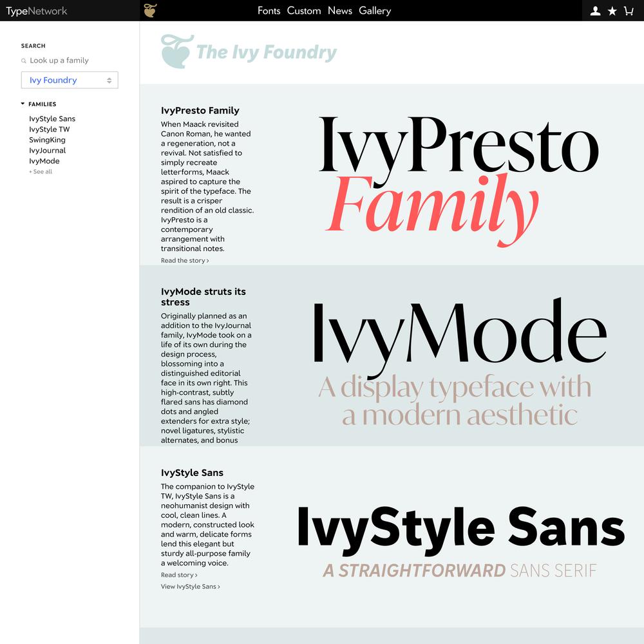Screen dimensions: 644x644
Task: Open the user account icon
Action: tap(595, 11)
